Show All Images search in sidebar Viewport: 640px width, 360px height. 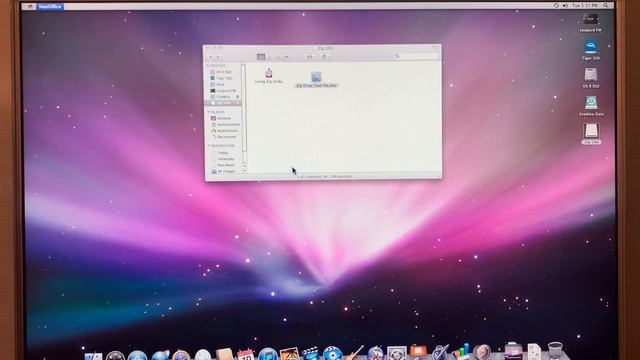pos(224,171)
